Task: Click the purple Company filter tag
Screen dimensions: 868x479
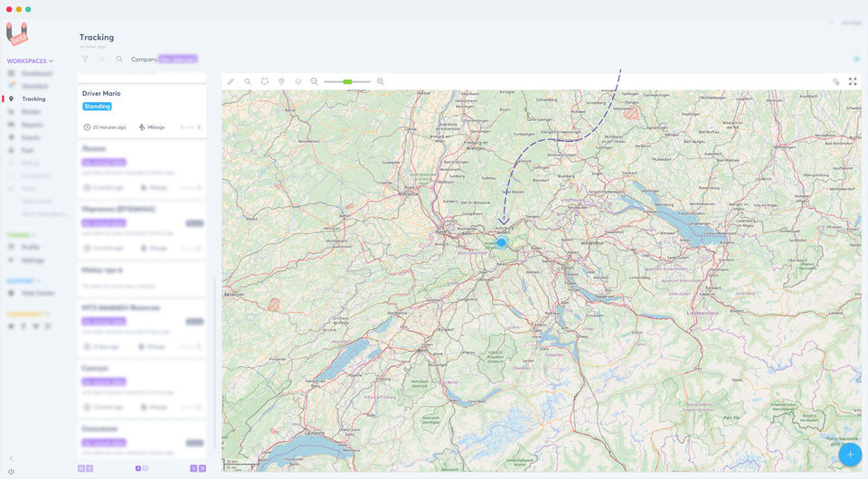Action: 178,59
